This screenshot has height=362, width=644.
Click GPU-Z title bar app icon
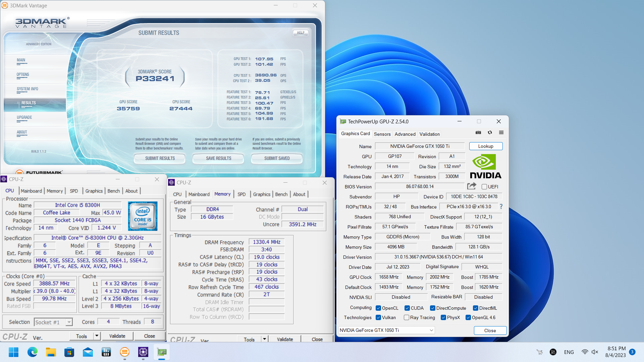(343, 122)
